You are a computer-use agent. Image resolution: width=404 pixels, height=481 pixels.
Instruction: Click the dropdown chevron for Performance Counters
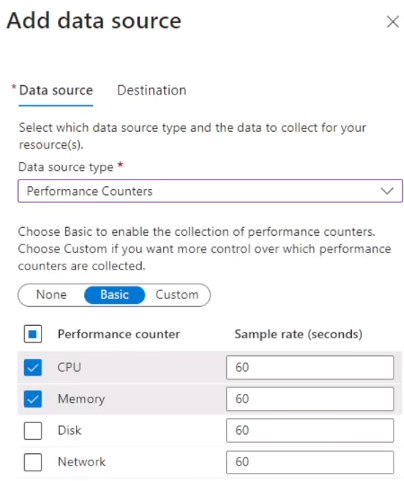(387, 191)
